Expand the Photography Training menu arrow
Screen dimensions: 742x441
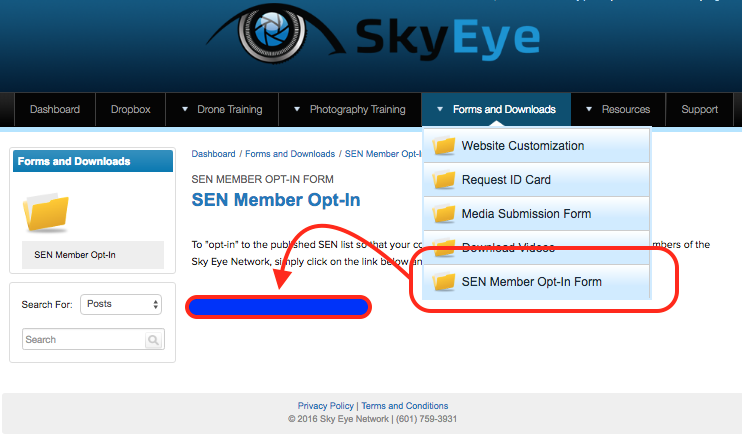[x=297, y=109]
